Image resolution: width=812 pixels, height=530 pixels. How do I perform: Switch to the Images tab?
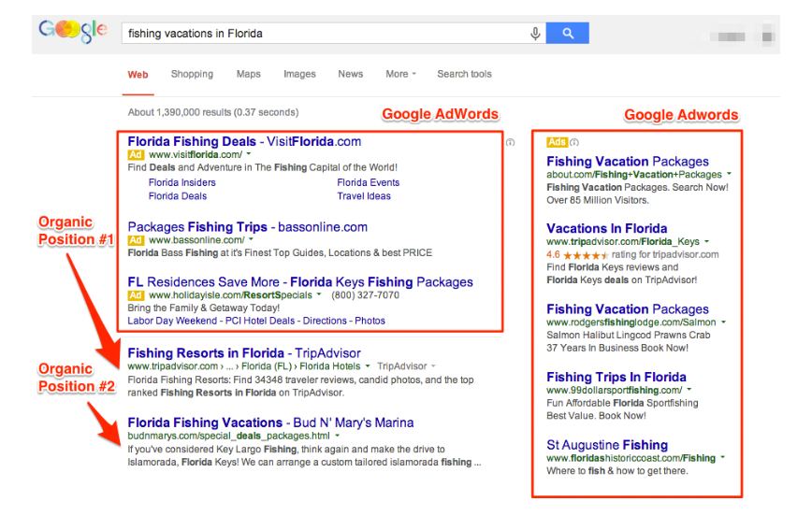pos(299,74)
